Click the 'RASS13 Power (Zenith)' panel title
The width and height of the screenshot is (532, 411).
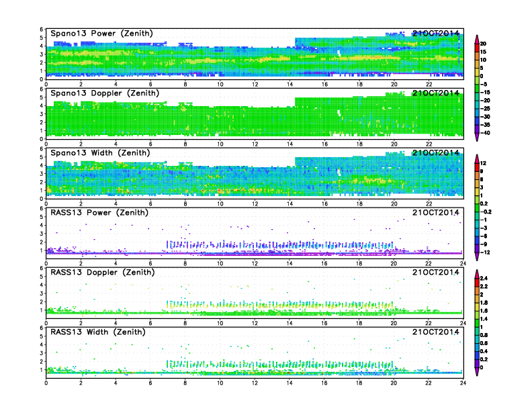coord(99,213)
